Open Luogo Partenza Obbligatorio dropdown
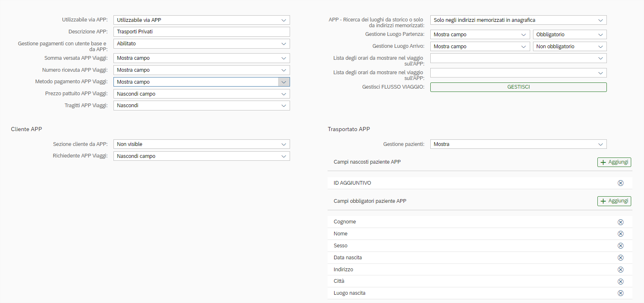644x303 pixels. click(600, 35)
